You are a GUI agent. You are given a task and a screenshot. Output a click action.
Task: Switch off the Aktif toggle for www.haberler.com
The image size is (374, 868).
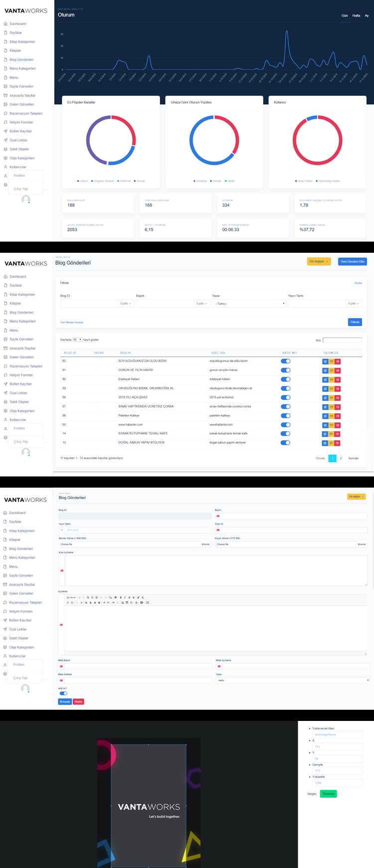point(285,425)
